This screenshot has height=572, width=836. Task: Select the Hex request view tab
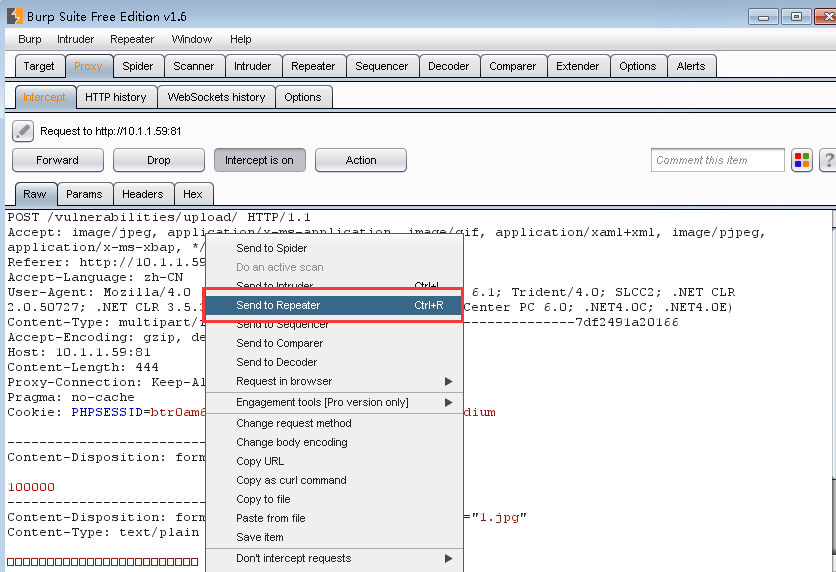193,194
